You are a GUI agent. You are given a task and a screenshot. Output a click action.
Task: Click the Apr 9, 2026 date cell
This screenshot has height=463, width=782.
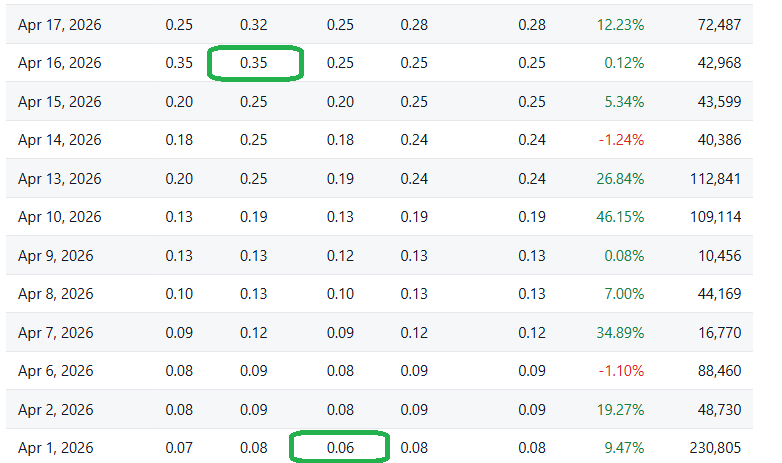55,256
